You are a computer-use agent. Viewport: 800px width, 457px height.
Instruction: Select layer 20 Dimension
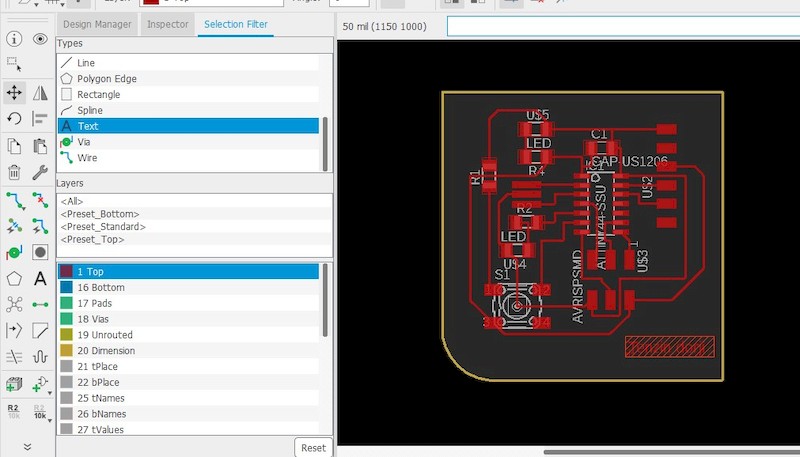click(x=188, y=351)
